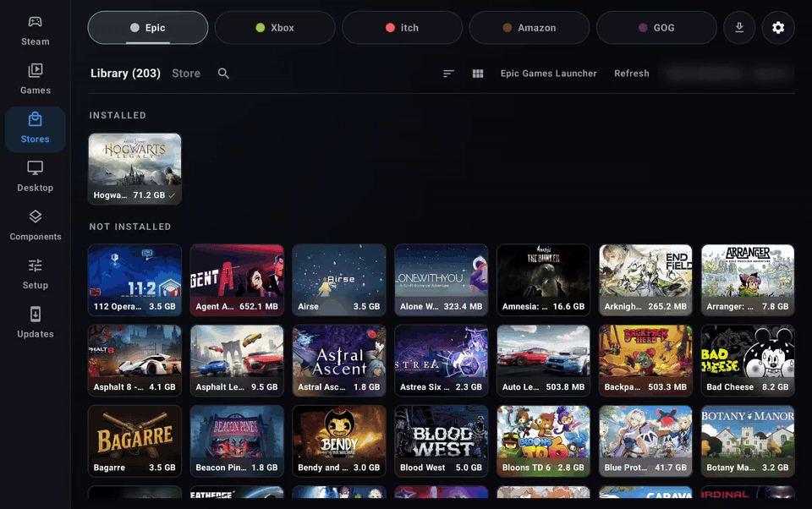812x509 pixels.
Task: Open the Updates section in sidebar
Action: tap(36, 324)
